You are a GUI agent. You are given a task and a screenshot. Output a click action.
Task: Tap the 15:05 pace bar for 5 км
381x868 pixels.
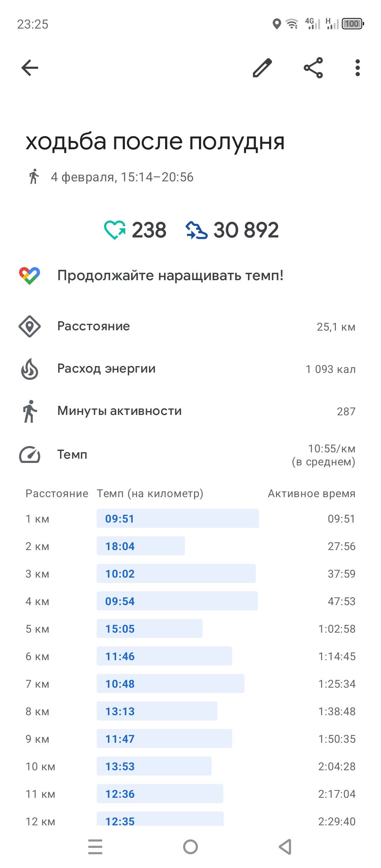[150, 628]
